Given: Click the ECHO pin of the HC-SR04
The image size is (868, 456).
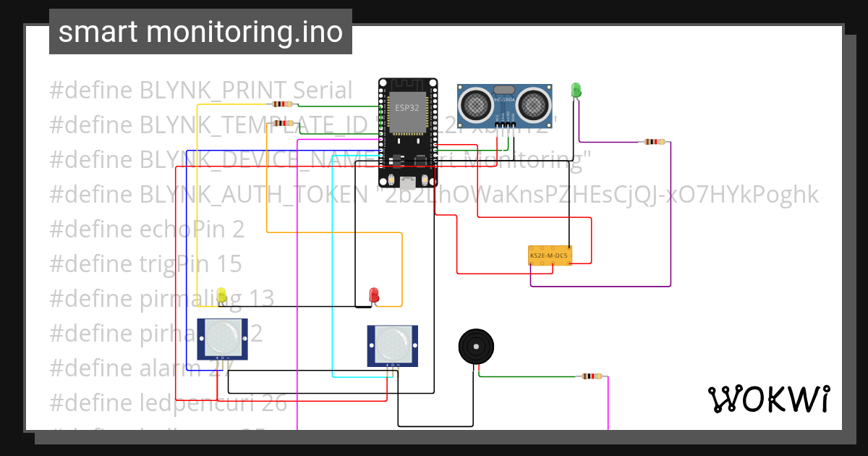Looking at the screenshot, I should [509, 124].
